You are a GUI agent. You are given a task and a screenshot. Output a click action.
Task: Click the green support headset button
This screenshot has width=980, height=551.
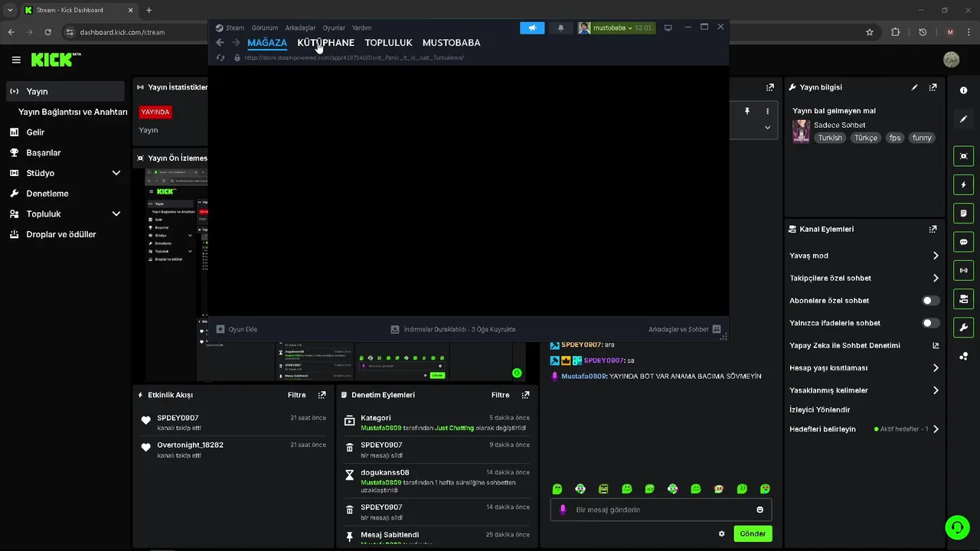tap(957, 527)
